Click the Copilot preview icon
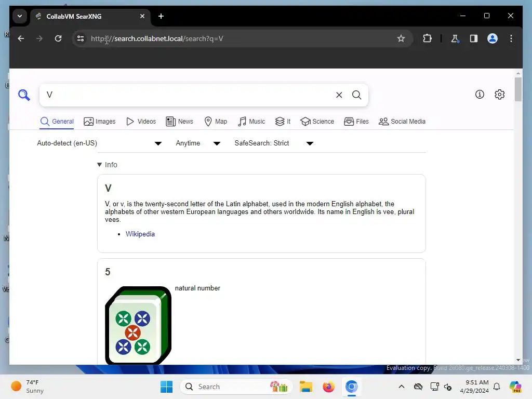This screenshot has height=399, width=532. coord(515,387)
